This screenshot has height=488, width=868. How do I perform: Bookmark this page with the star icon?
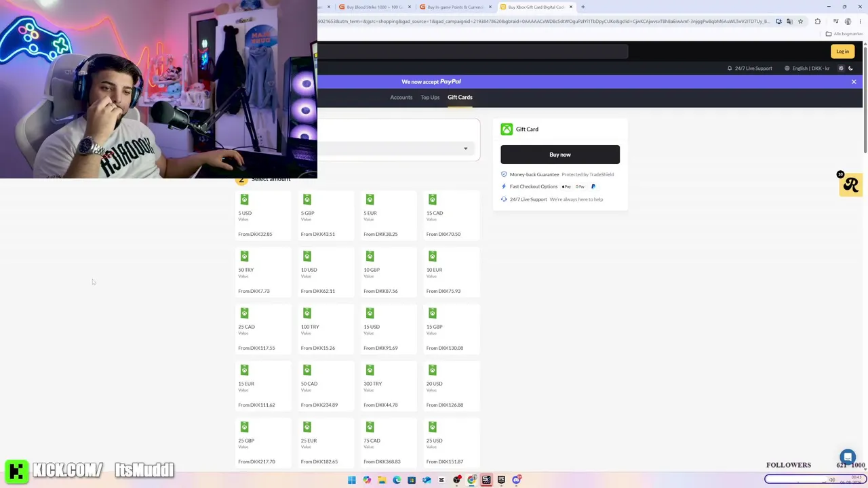[x=800, y=22]
